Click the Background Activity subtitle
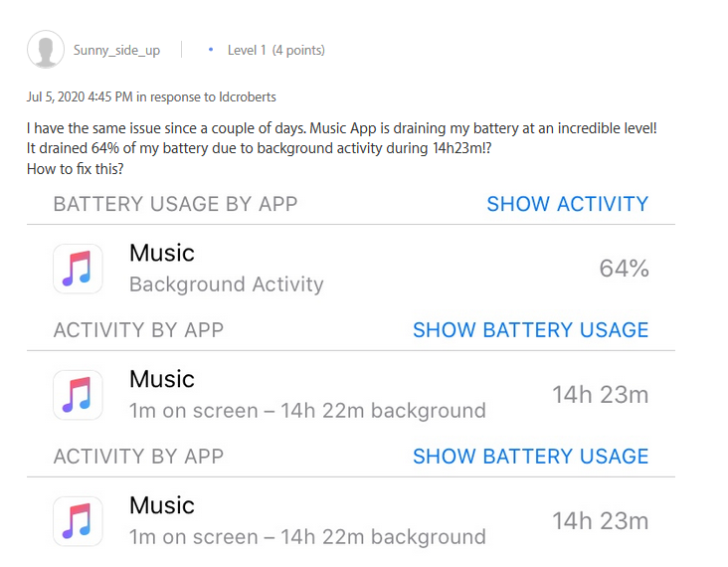The width and height of the screenshot is (728, 567). pos(227,284)
